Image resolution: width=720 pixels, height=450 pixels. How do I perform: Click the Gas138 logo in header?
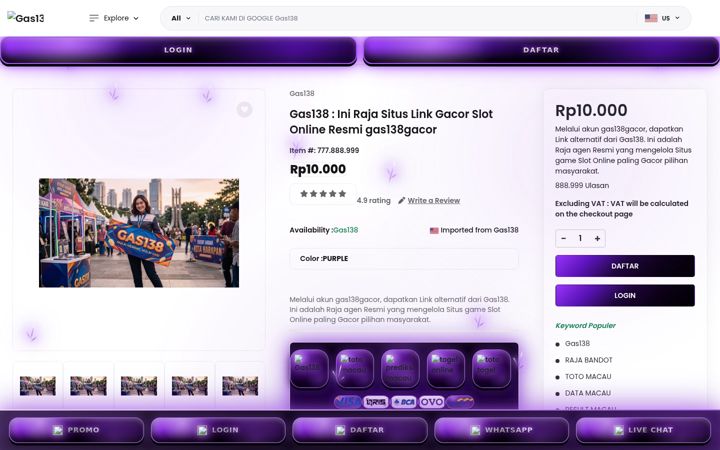click(x=26, y=18)
